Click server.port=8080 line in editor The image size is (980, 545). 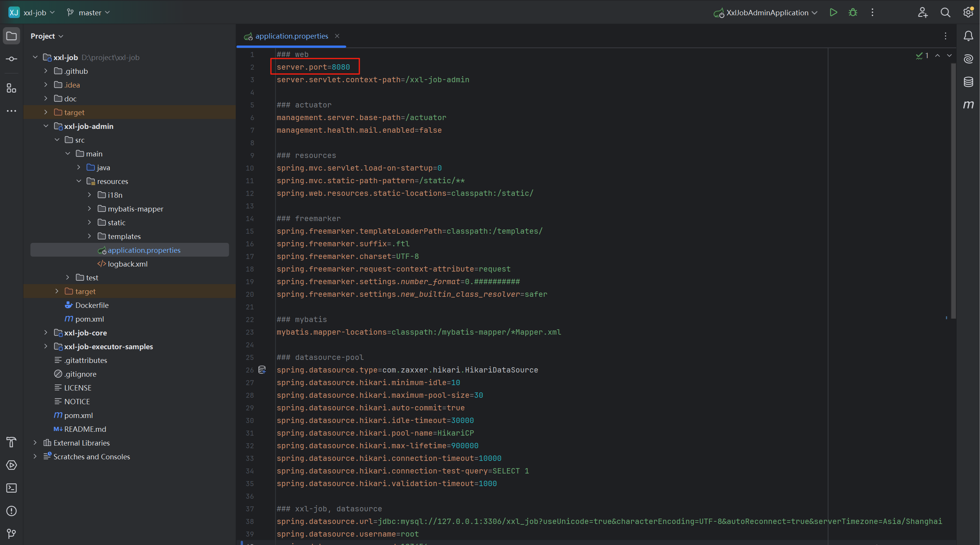(313, 67)
